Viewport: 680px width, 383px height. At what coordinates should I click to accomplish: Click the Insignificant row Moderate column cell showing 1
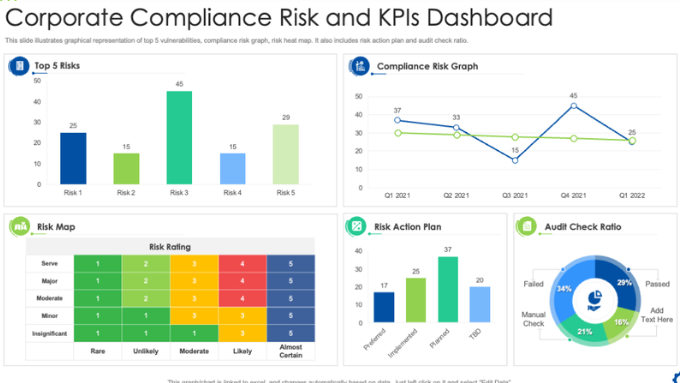(194, 333)
